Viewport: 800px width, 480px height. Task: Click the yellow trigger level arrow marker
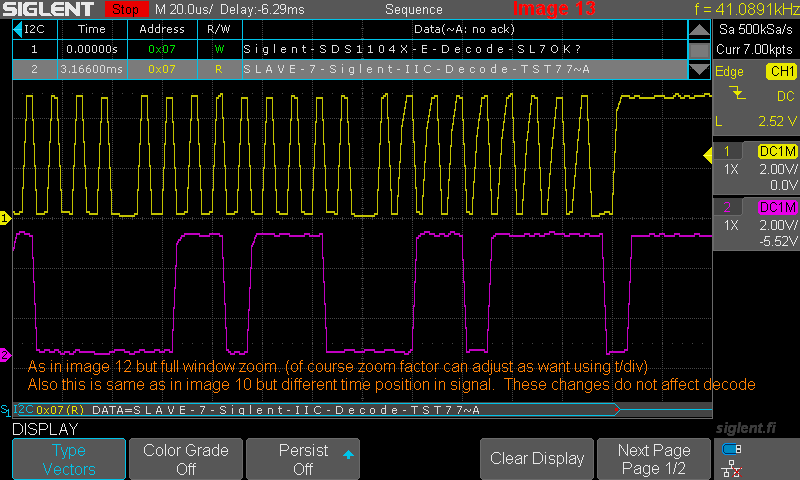coord(708,155)
